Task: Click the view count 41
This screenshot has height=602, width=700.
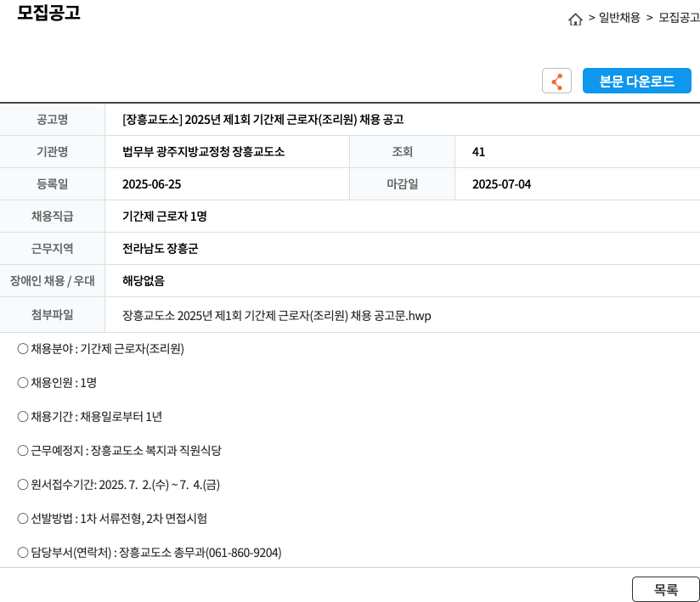Action: [478, 152]
